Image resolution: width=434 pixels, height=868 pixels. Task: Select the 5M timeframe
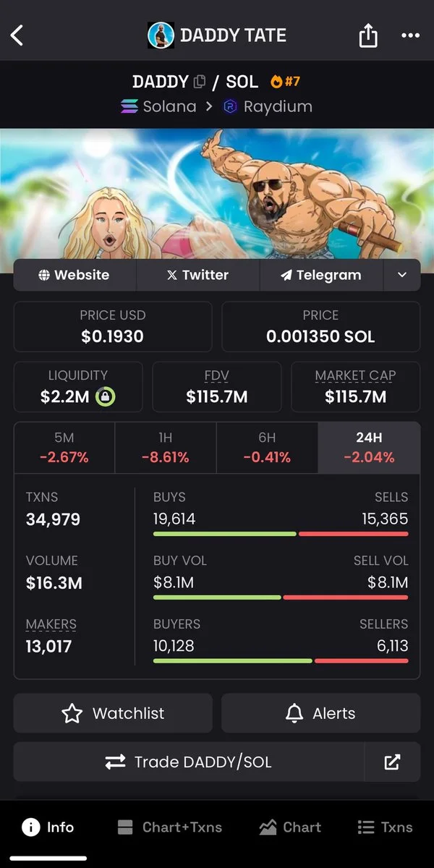click(64, 448)
